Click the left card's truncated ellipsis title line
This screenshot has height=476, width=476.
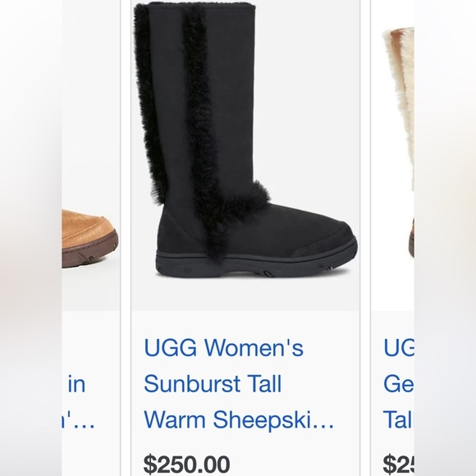click(x=78, y=421)
